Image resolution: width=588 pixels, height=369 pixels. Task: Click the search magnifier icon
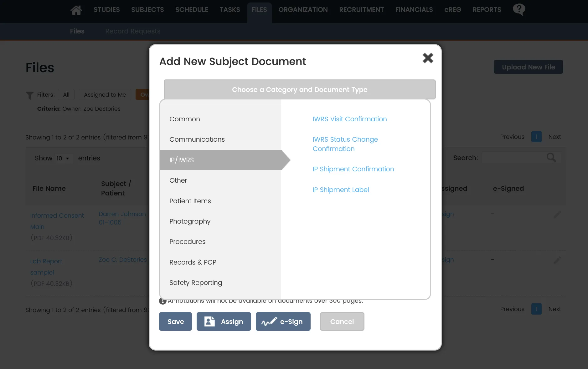pos(551,157)
